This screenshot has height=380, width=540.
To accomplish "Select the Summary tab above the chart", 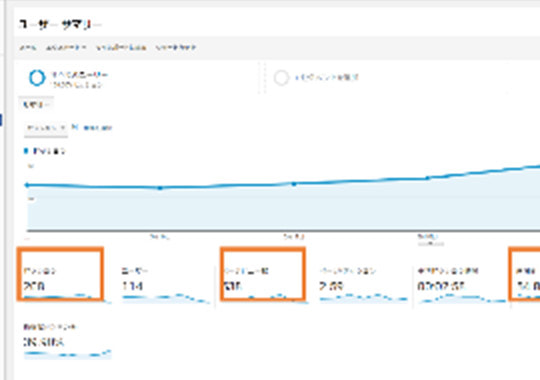I will 36,104.
